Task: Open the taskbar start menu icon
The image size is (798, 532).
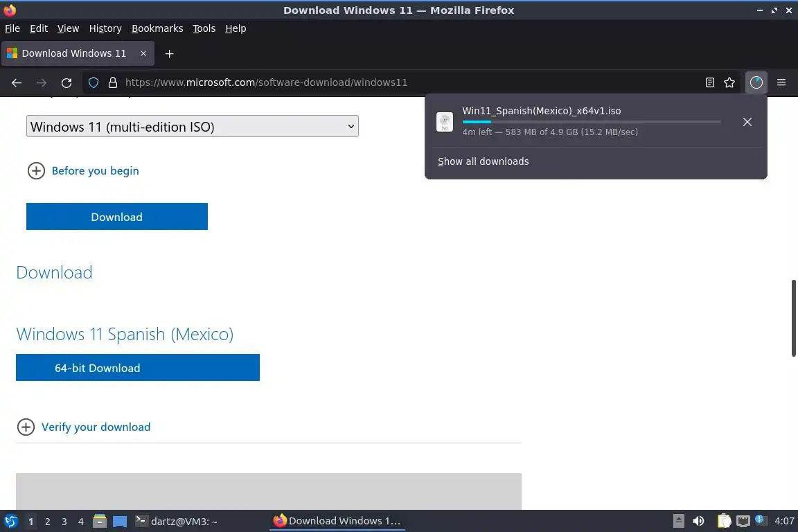Action: pos(10,522)
